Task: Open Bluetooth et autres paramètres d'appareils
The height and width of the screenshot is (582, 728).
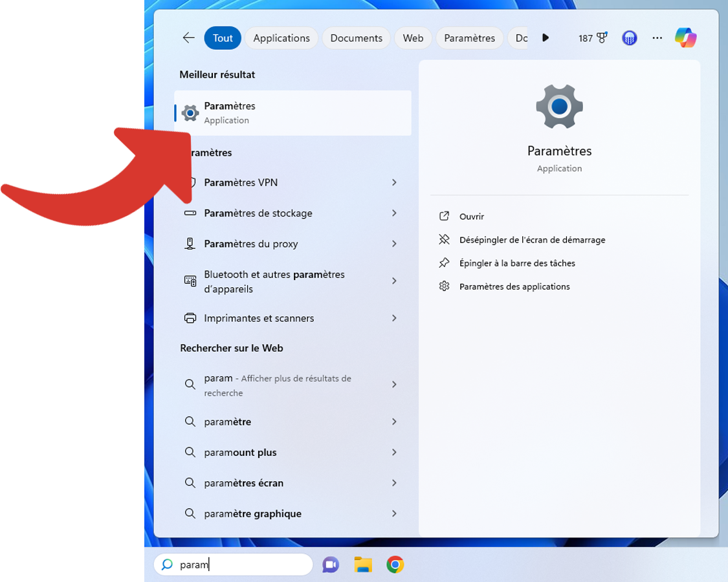Action: (292, 281)
